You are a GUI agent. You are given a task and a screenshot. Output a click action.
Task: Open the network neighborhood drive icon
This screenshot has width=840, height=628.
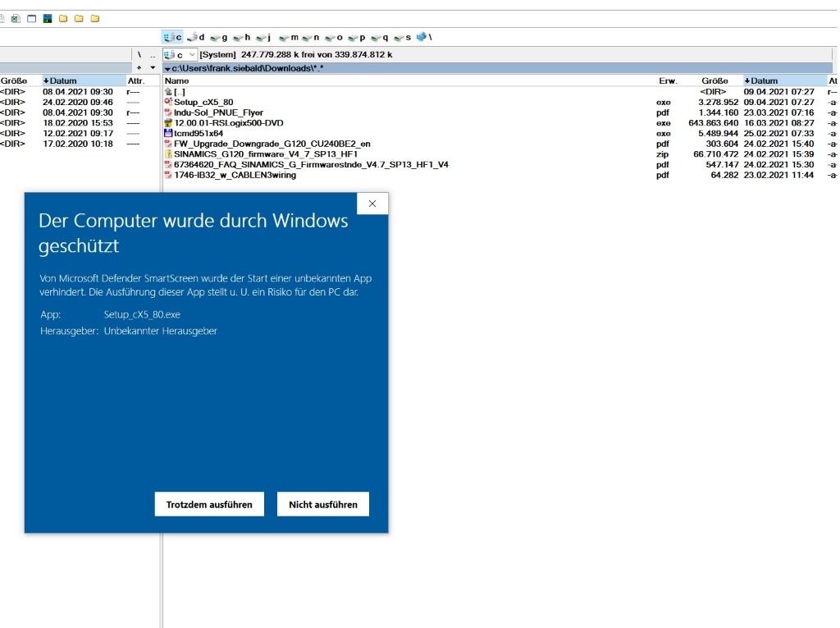tap(423, 37)
